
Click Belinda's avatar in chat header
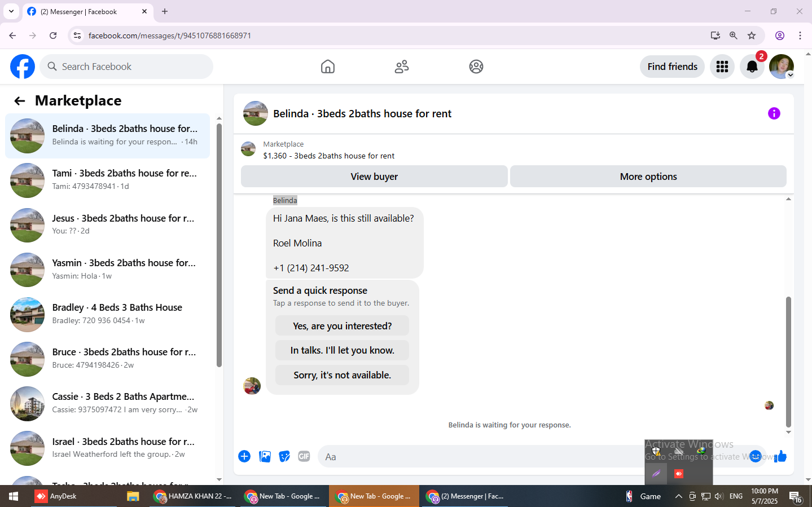pos(256,113)
